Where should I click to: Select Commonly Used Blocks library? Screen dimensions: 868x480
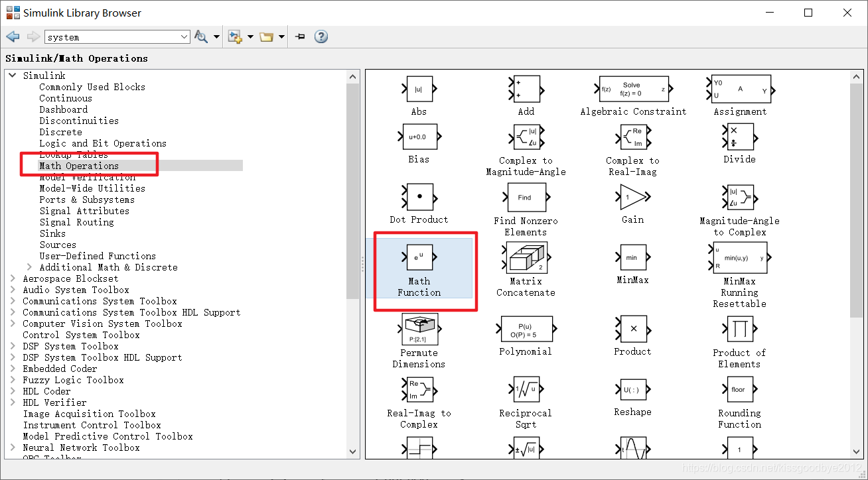(92, 87)
